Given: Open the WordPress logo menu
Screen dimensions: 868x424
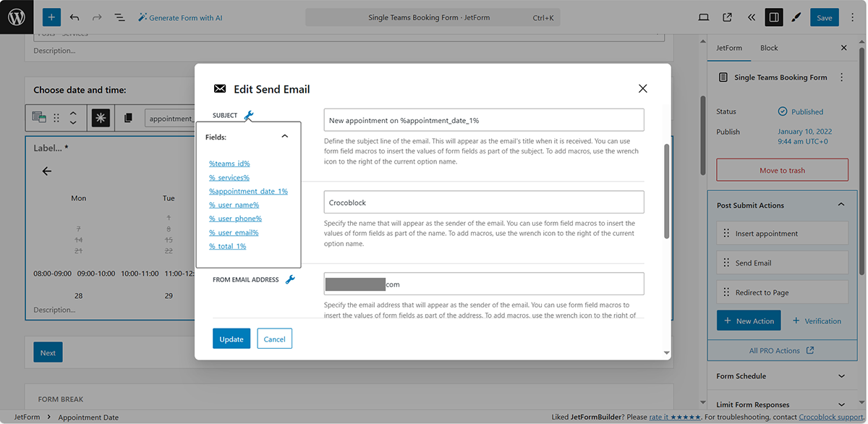Looking at the screenshot, I should pyautogui.click(x=17, y=17).
